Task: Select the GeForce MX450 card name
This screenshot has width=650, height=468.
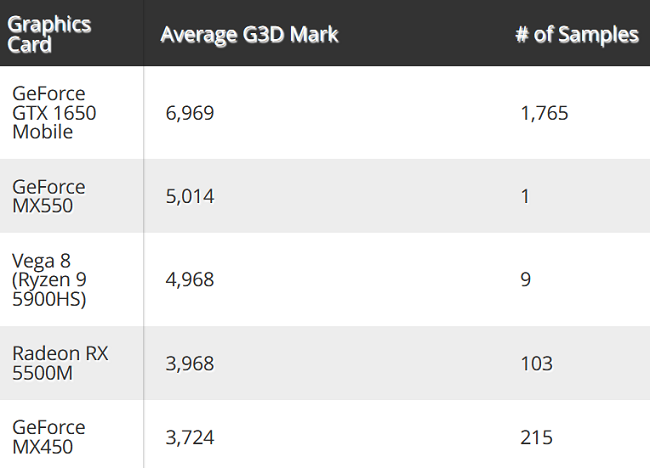Action: 49,437
